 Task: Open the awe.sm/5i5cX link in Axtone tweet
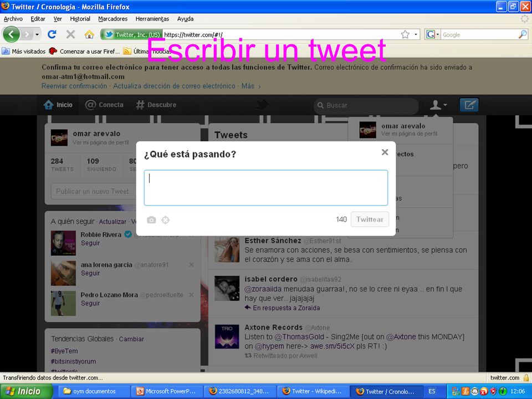pyautogui.click(x=332, y=346)
